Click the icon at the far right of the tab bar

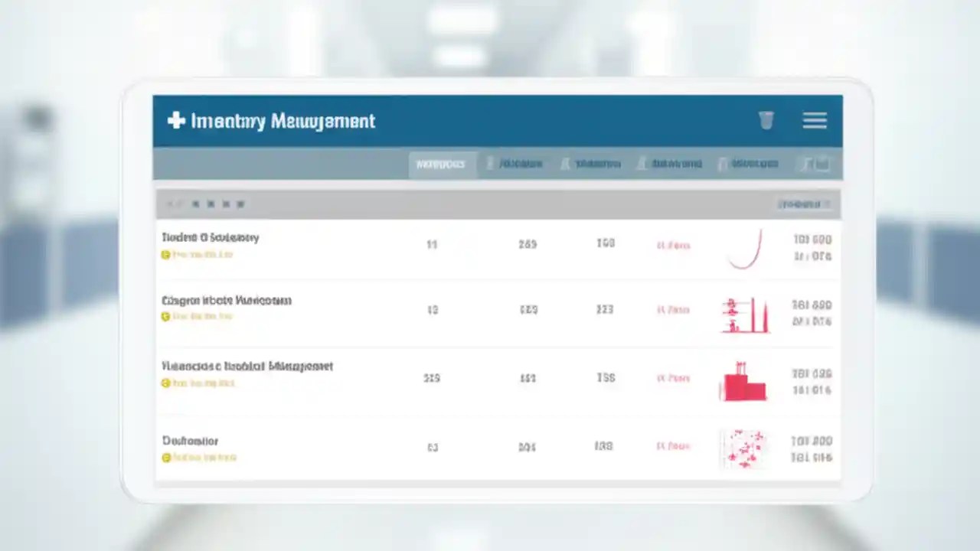(815, 163)
